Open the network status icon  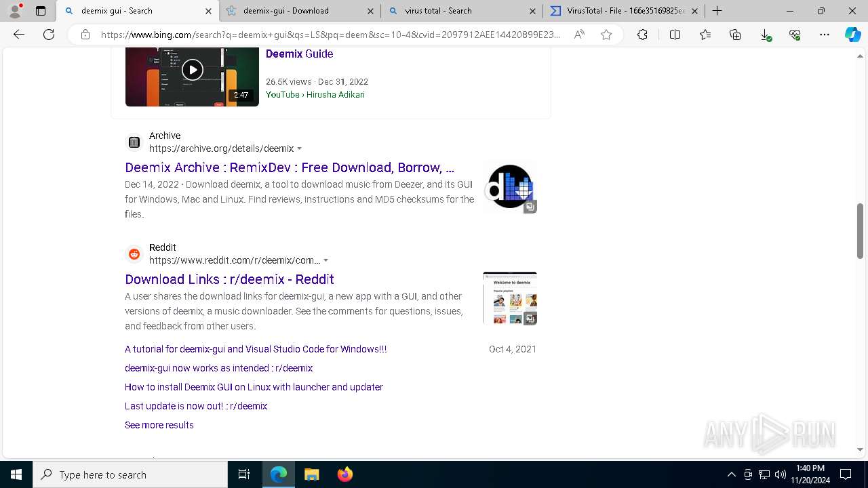click(x=764, y=474)
